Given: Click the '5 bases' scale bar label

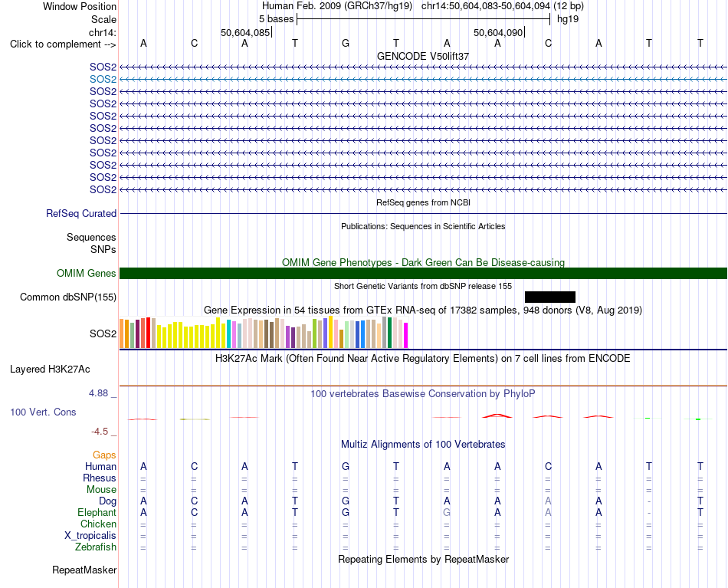Looking at the screenshot, I should [276, 19].
